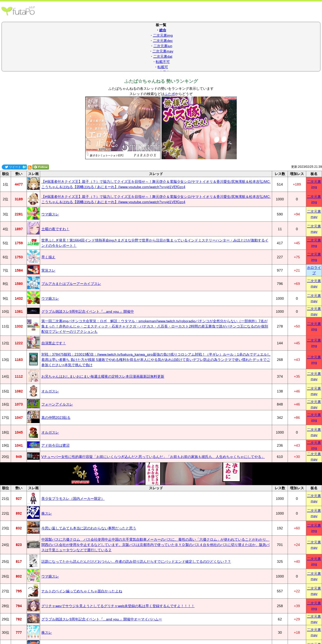Click the thumbnail for 早く揃え thread
The height and width of the screenshot is (644, 322).
coord(33,257)
